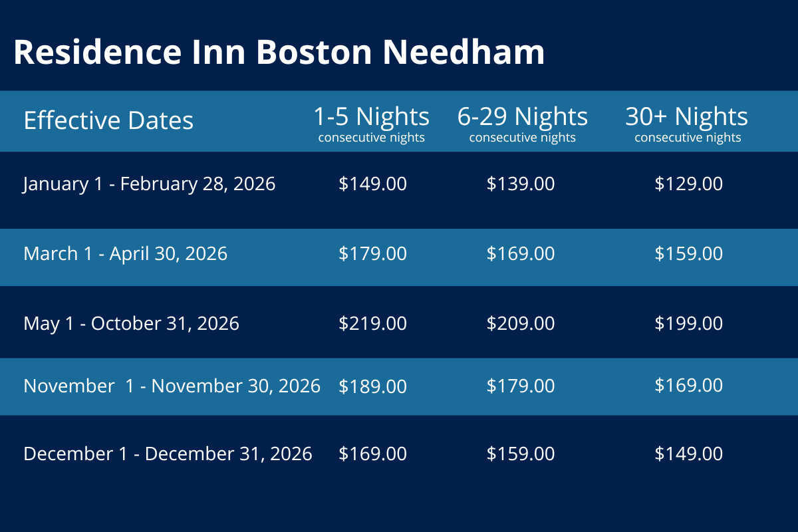This screenshot has width=798, height=532.
Task: Click the $179.00 rate for March-April
Action: (x=372, y=253)
